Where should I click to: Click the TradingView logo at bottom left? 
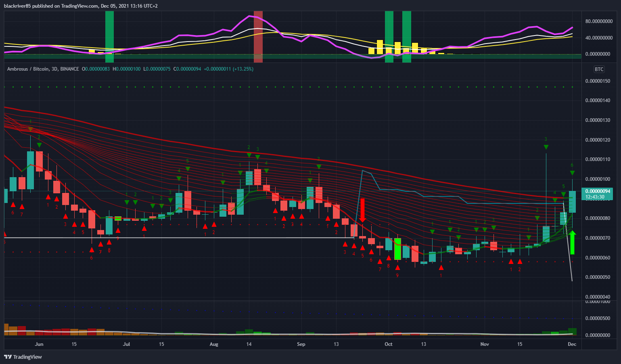pos(23,357)
